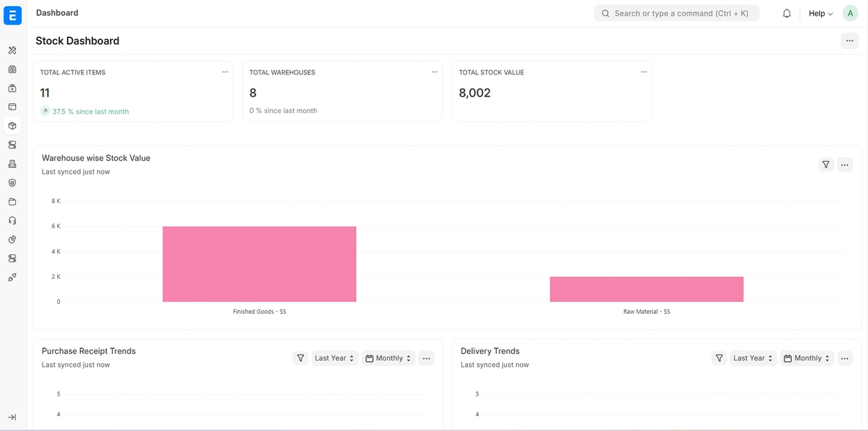Click the ERPNext logo in top-left corner

pyautogui.click(x=12, y=15)
